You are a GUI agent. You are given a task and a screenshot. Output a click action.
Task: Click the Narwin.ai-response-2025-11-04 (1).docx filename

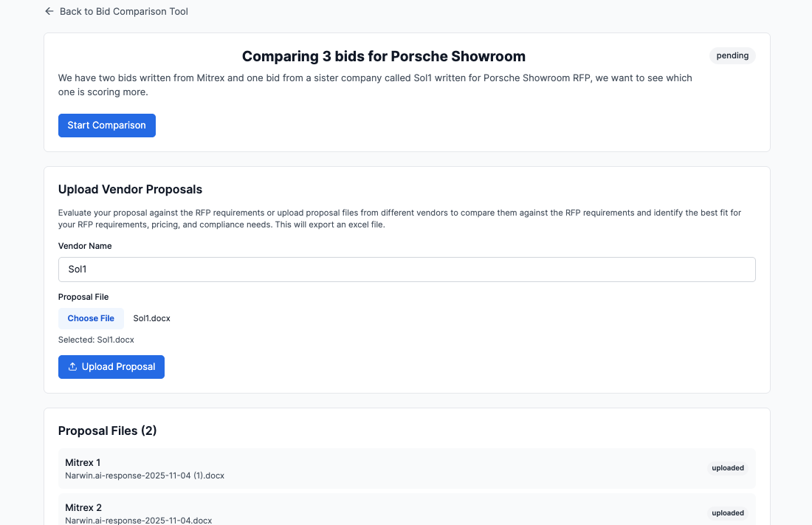point(145,476)
